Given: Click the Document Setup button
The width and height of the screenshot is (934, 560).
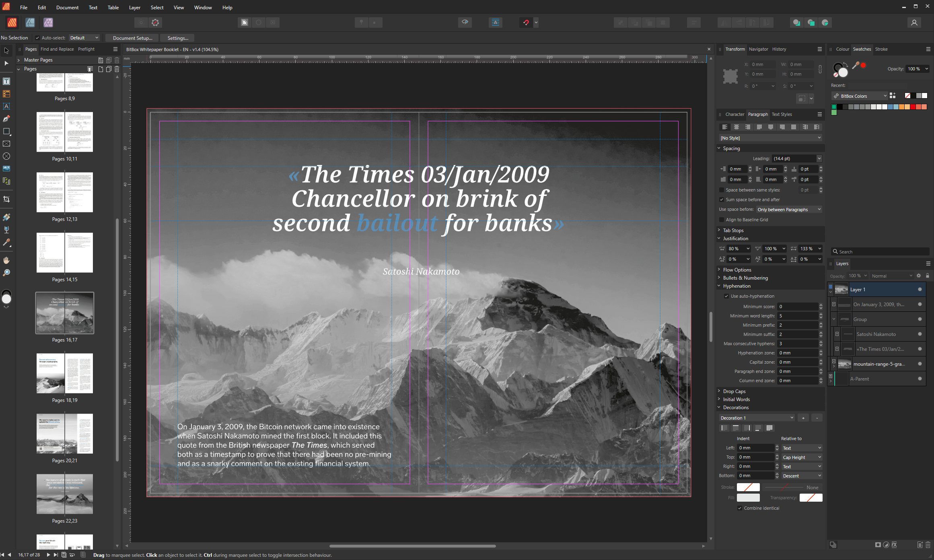Looking at the screenshot, I should [x=132, y=38].
